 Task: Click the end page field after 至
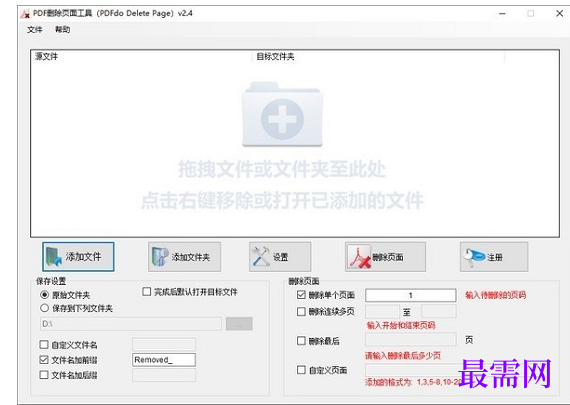pos(439,312)
